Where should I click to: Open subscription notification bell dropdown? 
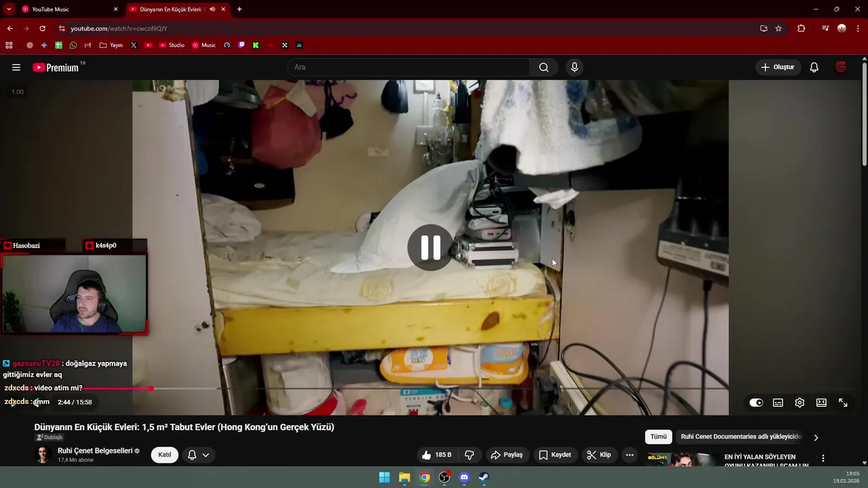click(198, 455)
